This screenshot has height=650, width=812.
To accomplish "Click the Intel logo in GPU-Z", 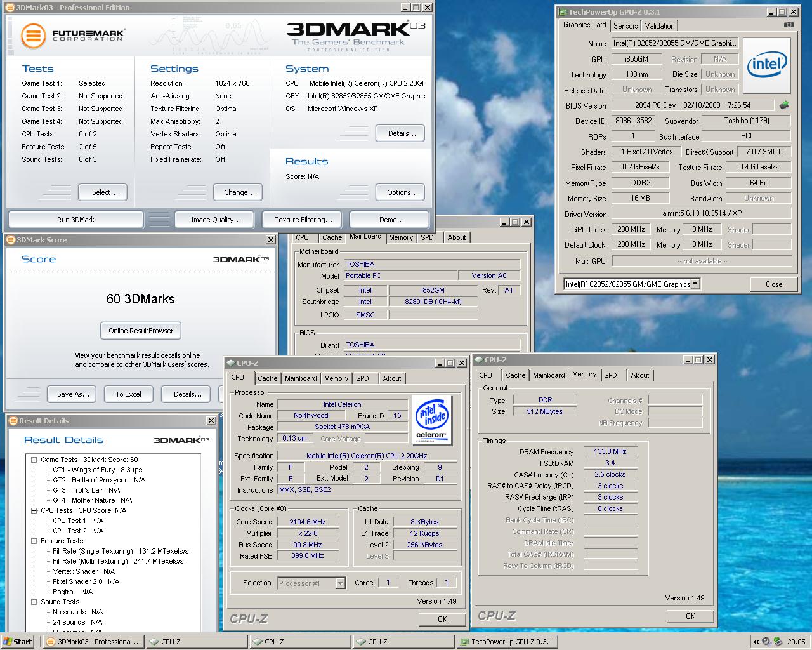I will 767,65.
